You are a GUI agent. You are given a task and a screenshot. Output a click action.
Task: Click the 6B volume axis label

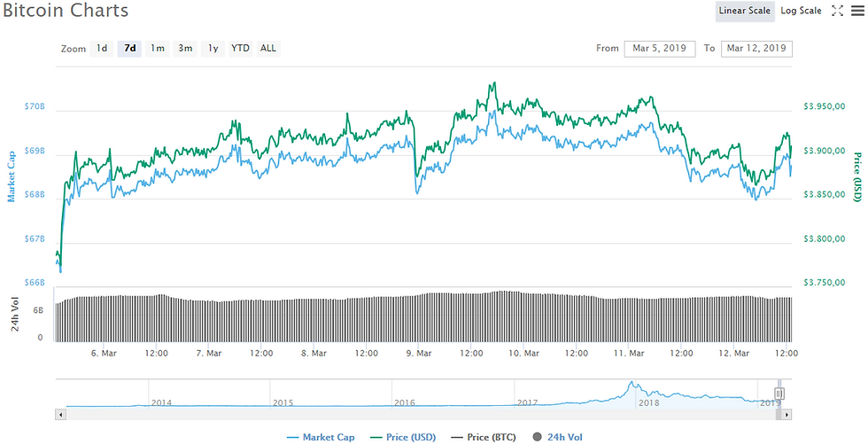(38, 311)
